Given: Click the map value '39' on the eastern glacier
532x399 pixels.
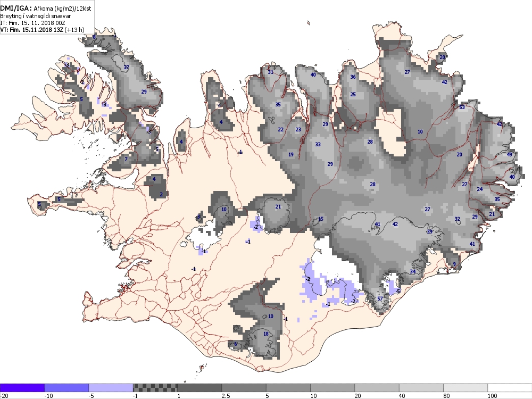Looking at the screenshot, I should (x=429, y=232).
